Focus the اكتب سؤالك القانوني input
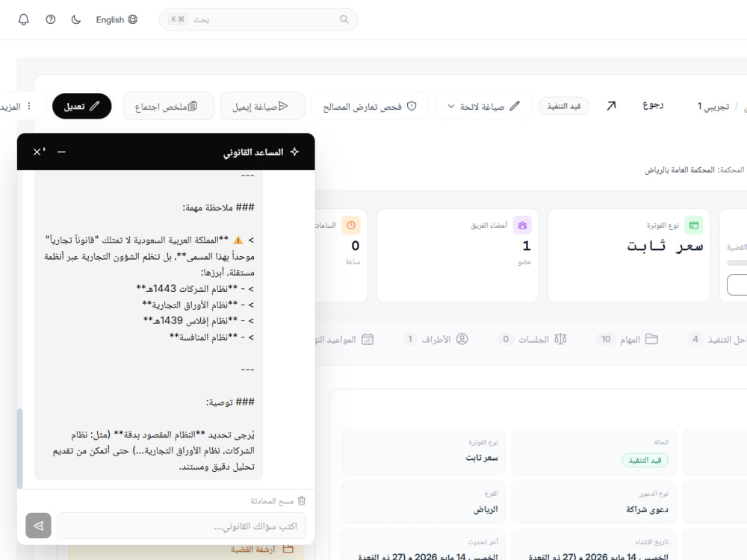This screenshot has height=560, width=747. tap(182, 526)
